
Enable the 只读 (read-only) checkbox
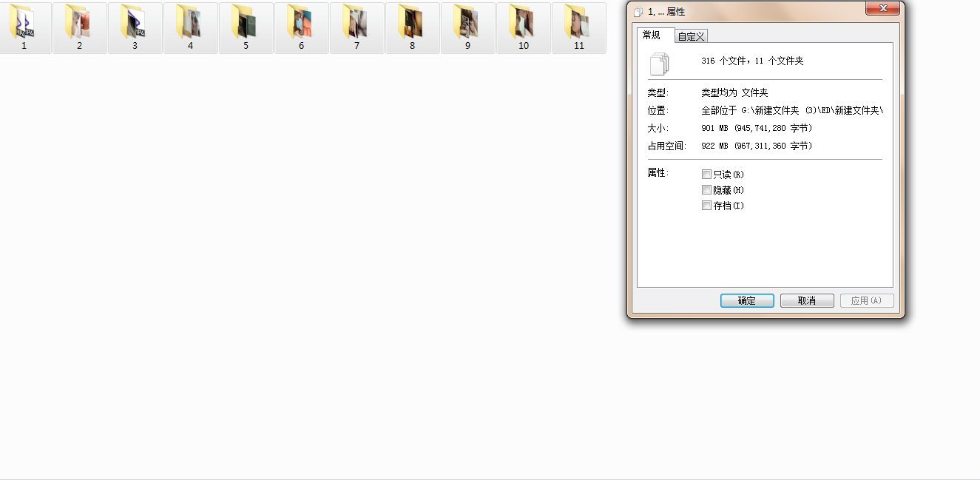706,175
